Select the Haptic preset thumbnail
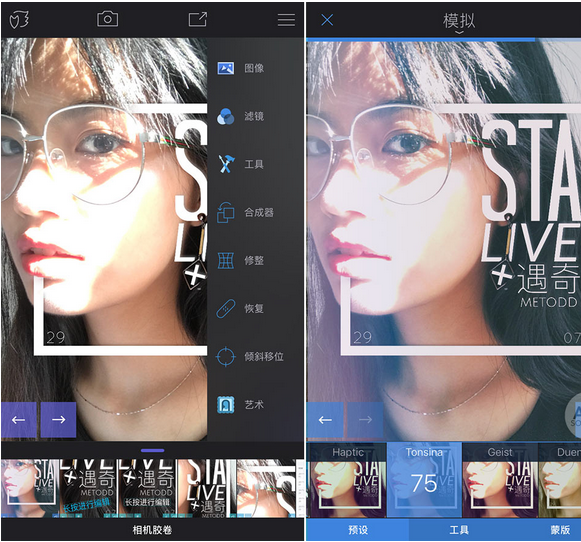 point(347,480)
